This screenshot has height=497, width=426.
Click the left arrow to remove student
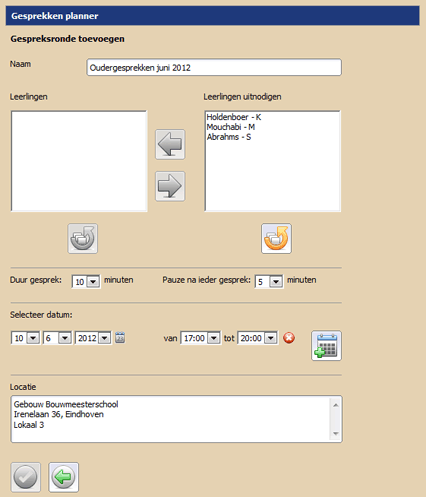pos(170,144)
